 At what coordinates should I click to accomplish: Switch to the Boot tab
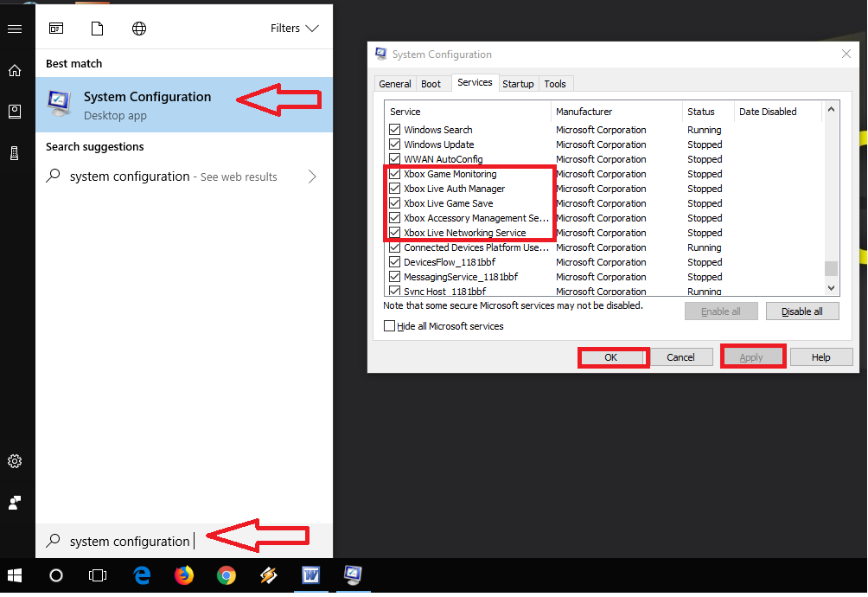point(431,83)
